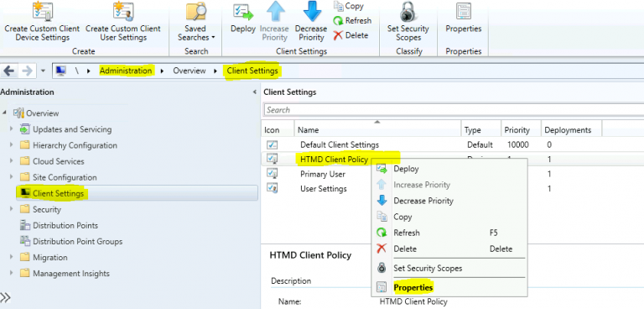Choose Properties from the context menu

[413, 287]
